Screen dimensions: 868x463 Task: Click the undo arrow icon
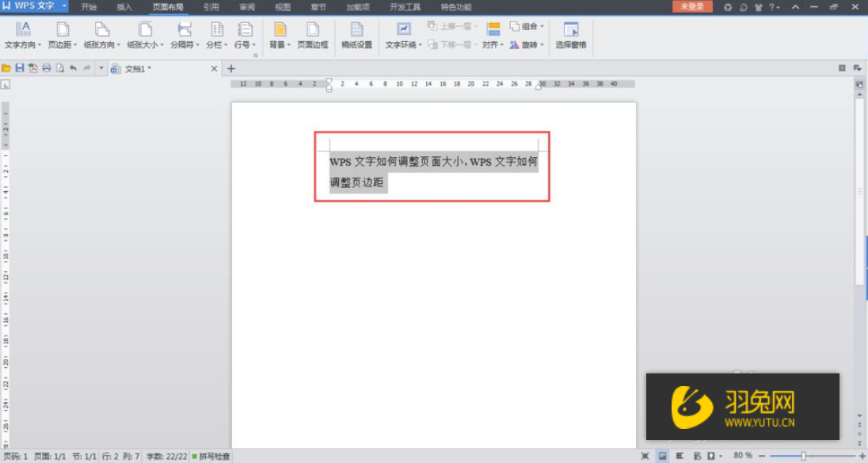pyautogui.click(x=73, y=68)
